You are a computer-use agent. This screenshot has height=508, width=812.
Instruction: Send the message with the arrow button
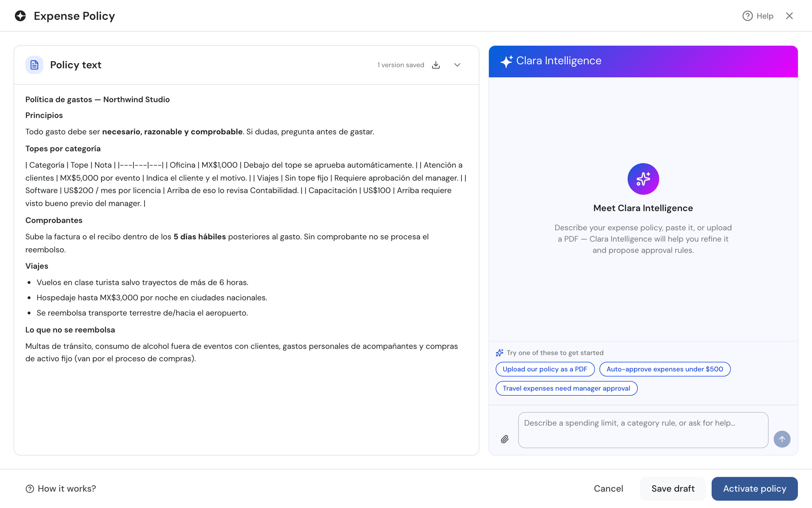pyautogui.click(x=782, y=439)
